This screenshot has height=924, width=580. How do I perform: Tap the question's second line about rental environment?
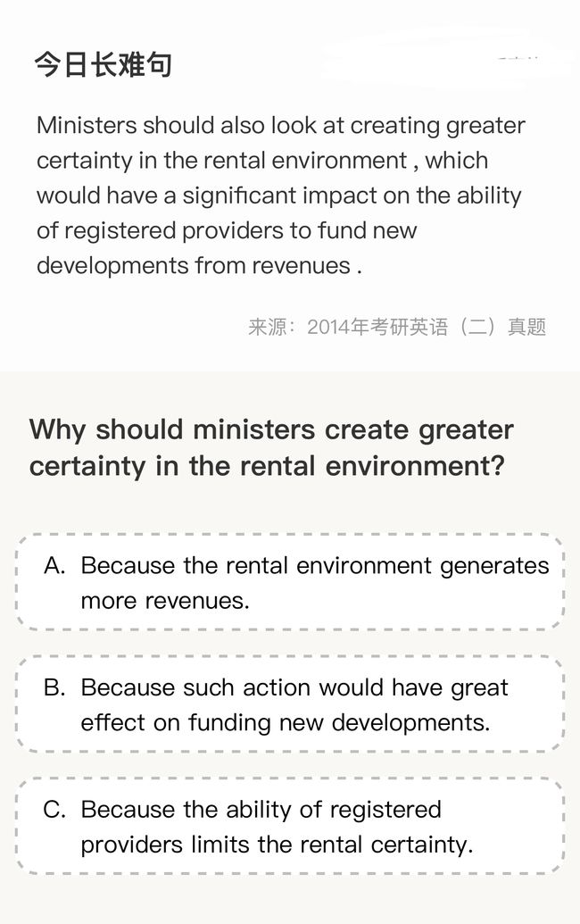268,466
